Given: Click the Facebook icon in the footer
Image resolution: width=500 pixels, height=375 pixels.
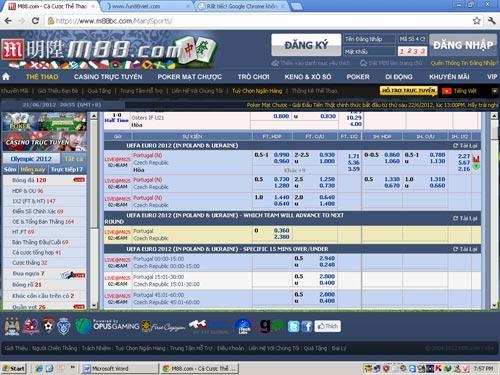Looking at the screenshot, I should point(307,326).
